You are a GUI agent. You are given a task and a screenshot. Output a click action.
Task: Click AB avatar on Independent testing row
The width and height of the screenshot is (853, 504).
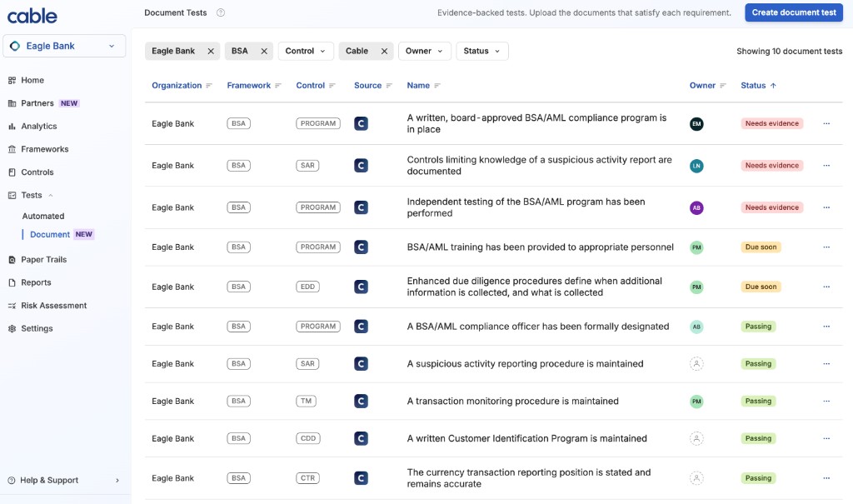tap(696, 208)
